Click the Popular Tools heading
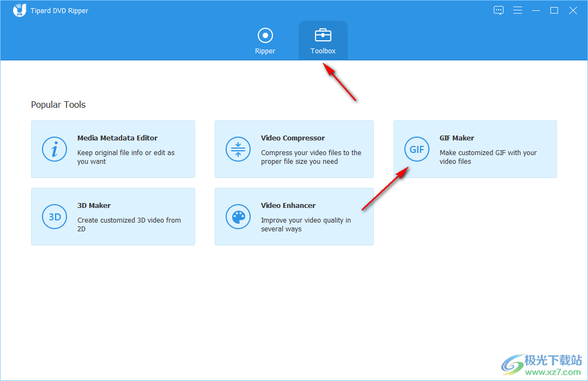588x381 pixels. 58,105
